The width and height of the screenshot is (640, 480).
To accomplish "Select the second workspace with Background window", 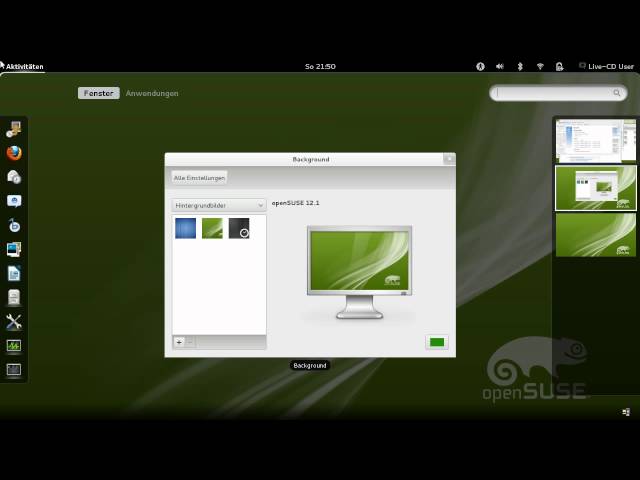I will tap(596, 188).
